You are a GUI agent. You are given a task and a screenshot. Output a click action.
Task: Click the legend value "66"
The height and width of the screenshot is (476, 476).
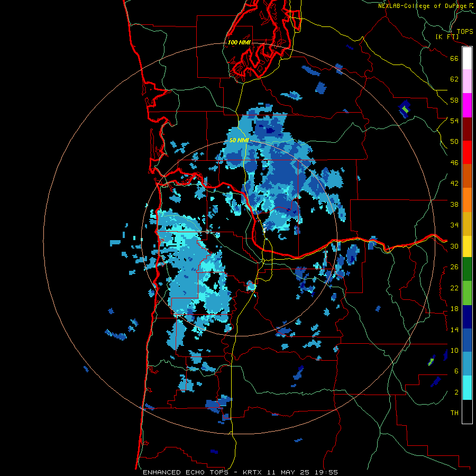454,59
